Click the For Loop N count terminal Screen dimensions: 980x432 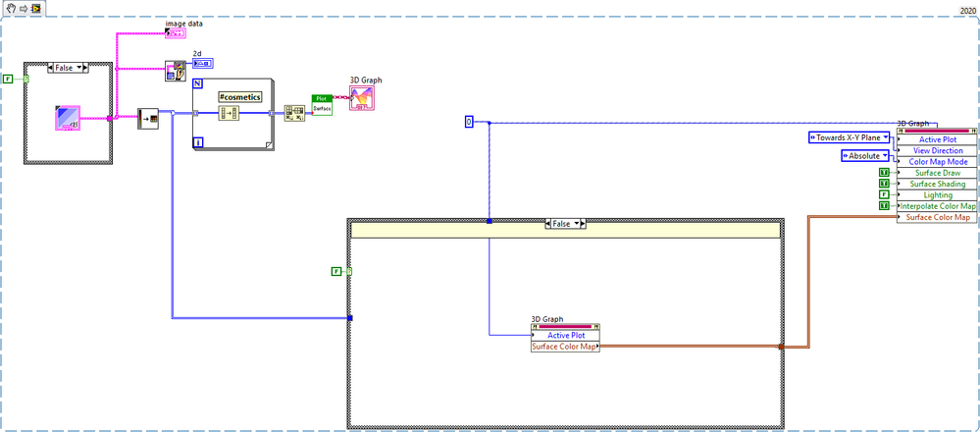click(197, 83)
